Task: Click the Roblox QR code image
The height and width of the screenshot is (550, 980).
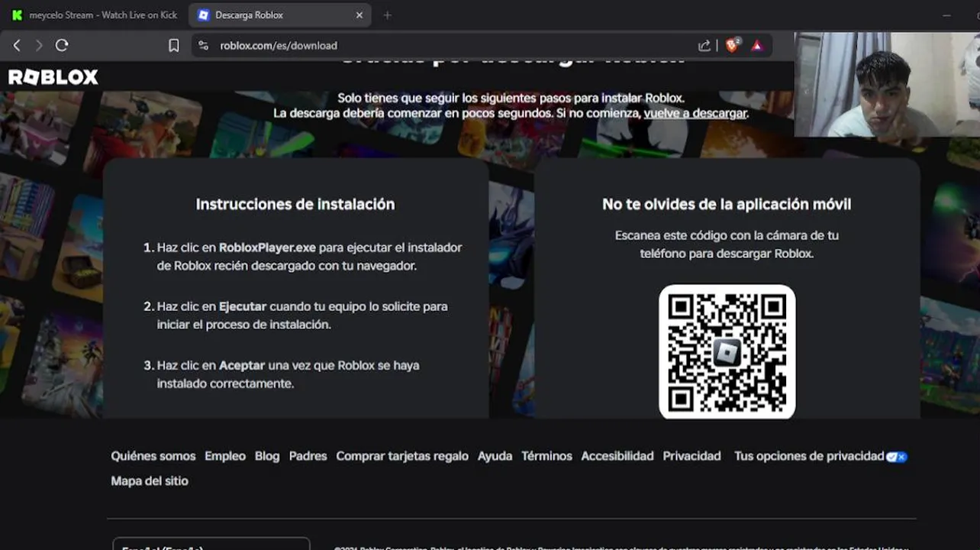Action: coord(727,351)
